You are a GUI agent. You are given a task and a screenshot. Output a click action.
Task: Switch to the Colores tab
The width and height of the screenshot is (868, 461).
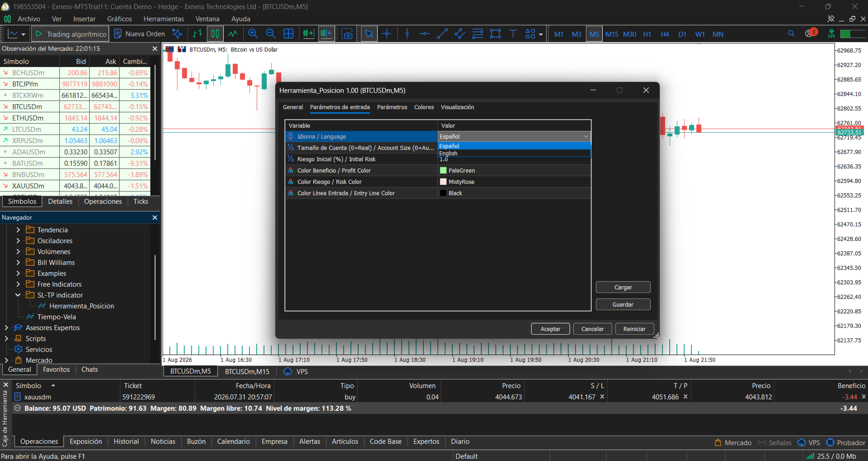point(424,107)
